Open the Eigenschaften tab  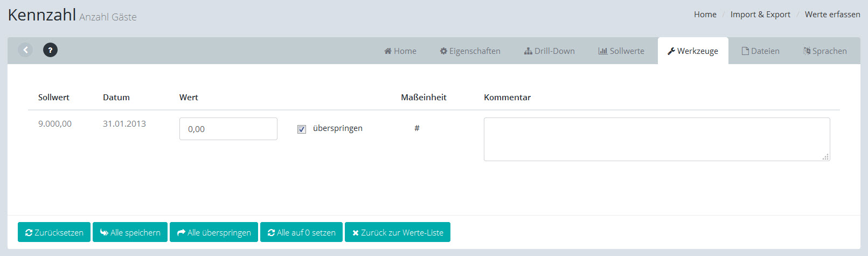(470, 51)
